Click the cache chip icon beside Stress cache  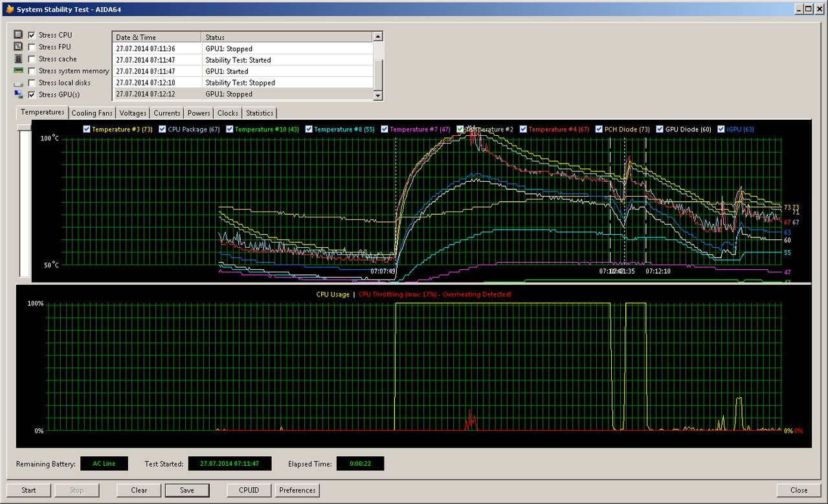click(x=18, y=59)
